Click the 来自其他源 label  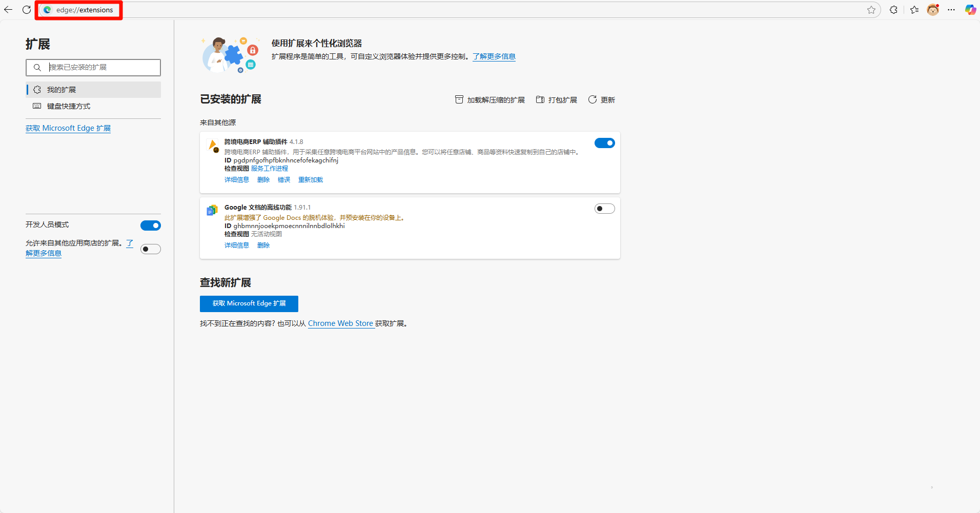coord(218,122)
